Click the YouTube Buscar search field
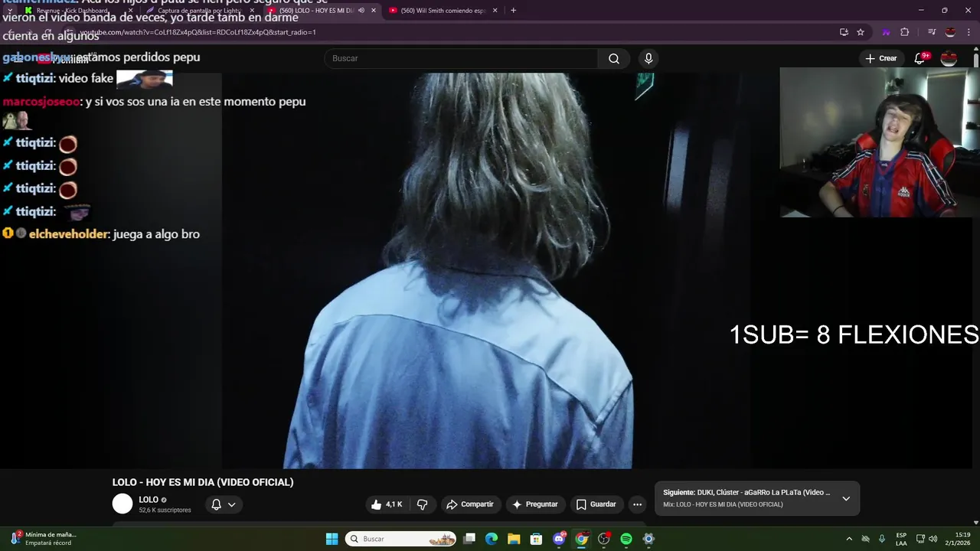Image resolution: width=980 pixels, height=551 pixels. tap(462, 58)
